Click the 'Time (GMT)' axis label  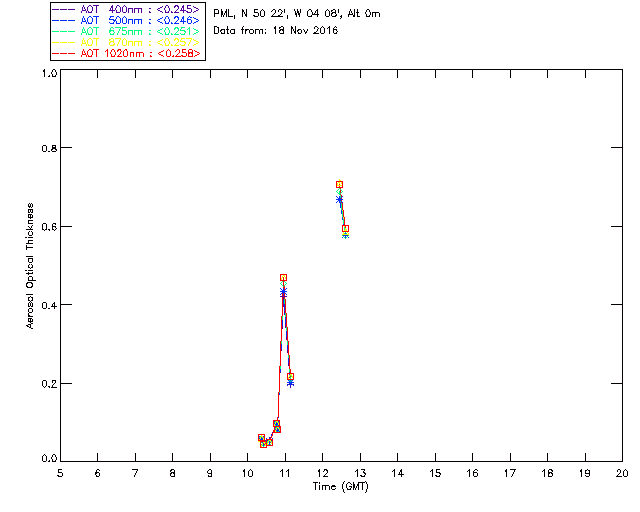tap(340, 487)
